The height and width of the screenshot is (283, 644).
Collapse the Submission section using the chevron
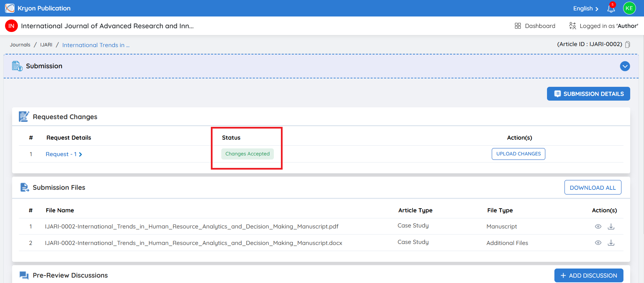click(625, 66)
